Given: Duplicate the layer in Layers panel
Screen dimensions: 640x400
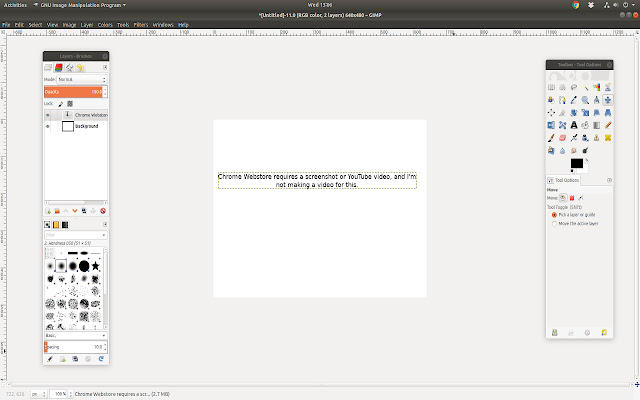Looking at the screenshot, I should pyautogui.click(x=84, y=211).
